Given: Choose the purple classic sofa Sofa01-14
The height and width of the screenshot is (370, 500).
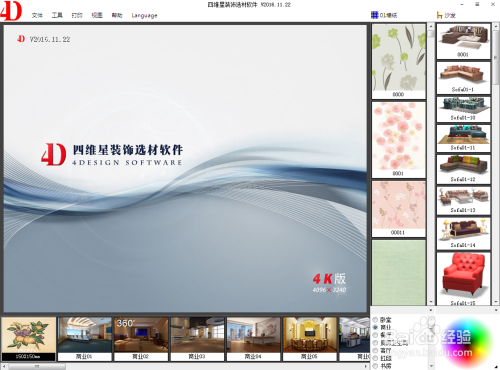Looking at the screenshot, I should coord(463,233).
